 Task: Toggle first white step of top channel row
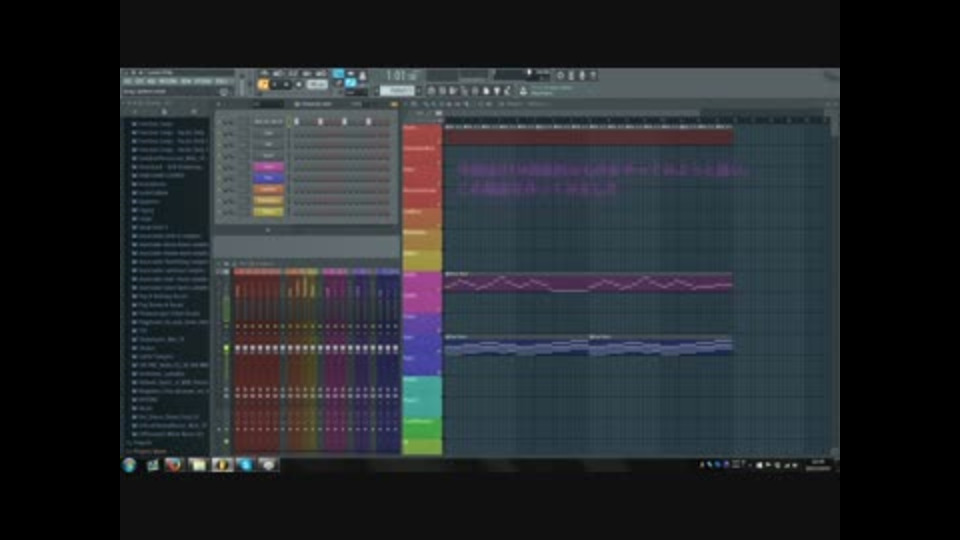[x=296, y=121]
